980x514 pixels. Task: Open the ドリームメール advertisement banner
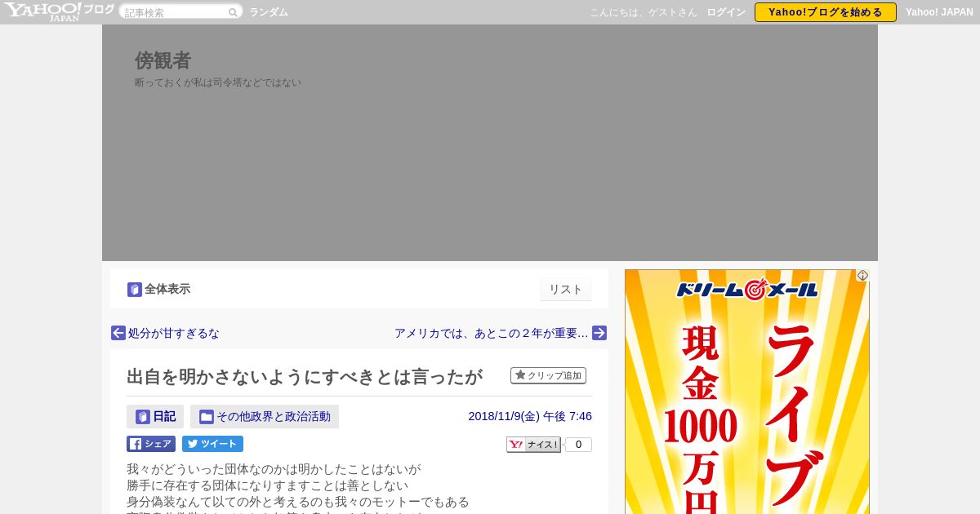[x=747, y=392]
